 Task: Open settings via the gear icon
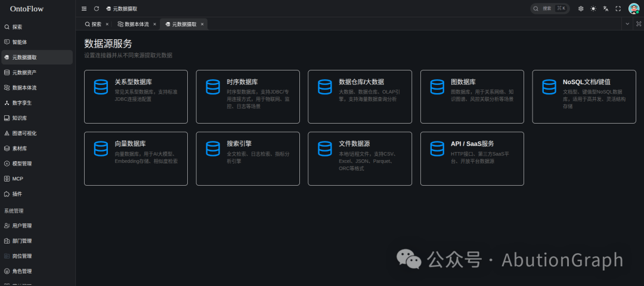coord(581,8)
